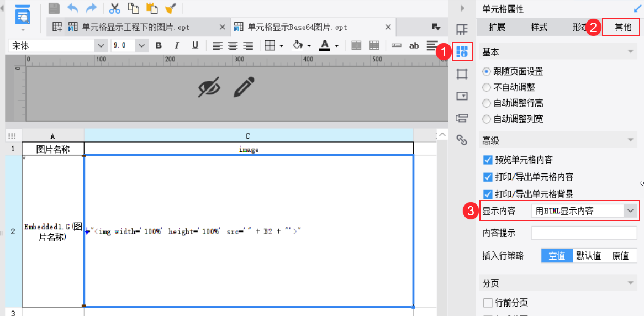
Task: Collapse the 高级 section
Action: [x=630, y=141]
